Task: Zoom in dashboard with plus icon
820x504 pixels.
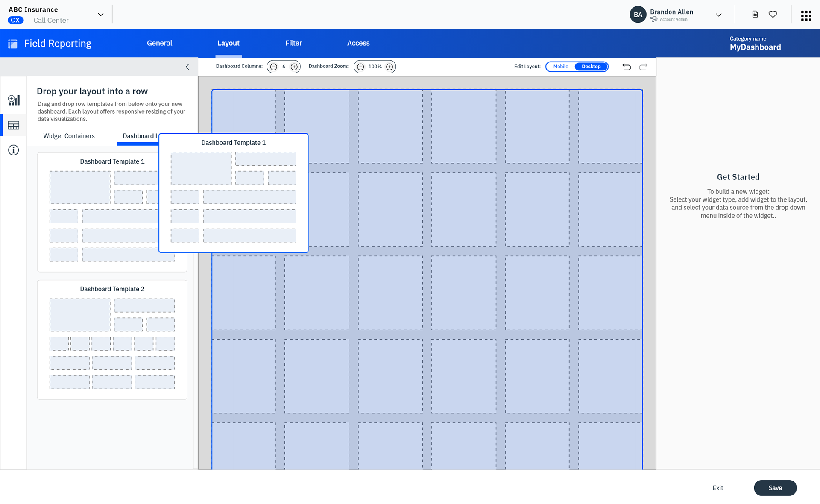Action: 389,67
